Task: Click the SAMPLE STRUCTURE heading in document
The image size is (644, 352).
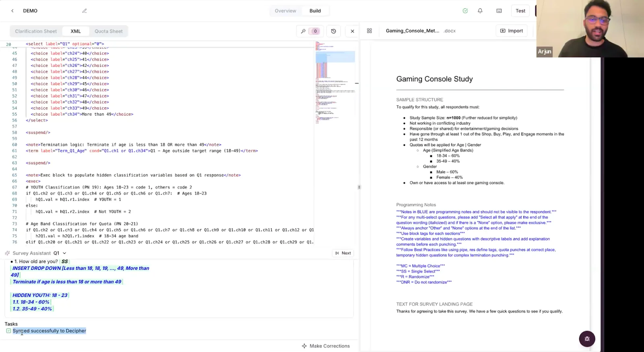Action: click(419, 99)
